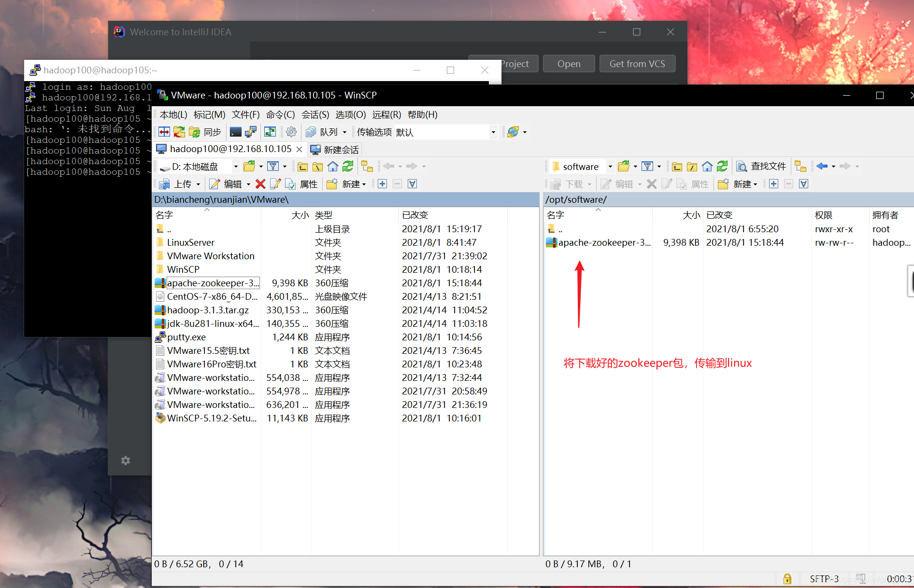The image size is (914, 588).
Task: Open the 命令(C) menu
Action: pyautogui.click(x=280, y=114)
